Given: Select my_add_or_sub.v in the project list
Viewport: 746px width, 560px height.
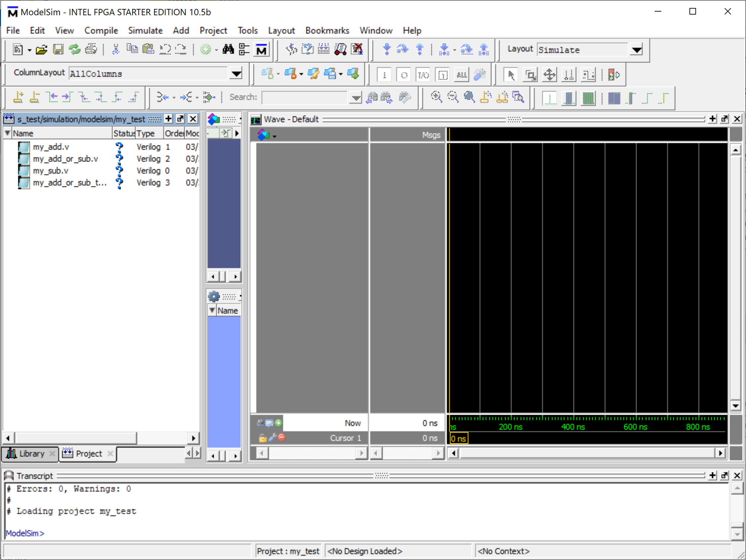Looking at the screenshot, I should point(66,159).
